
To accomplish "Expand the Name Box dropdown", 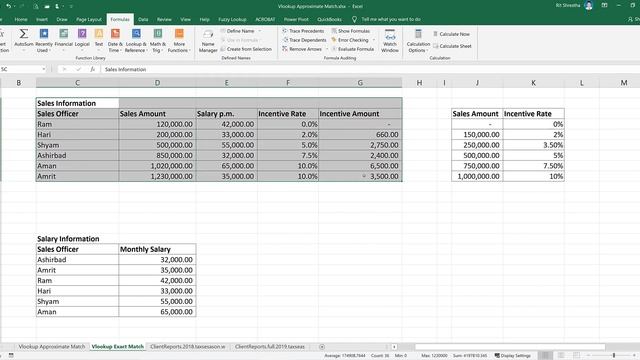I will [44, 69].
